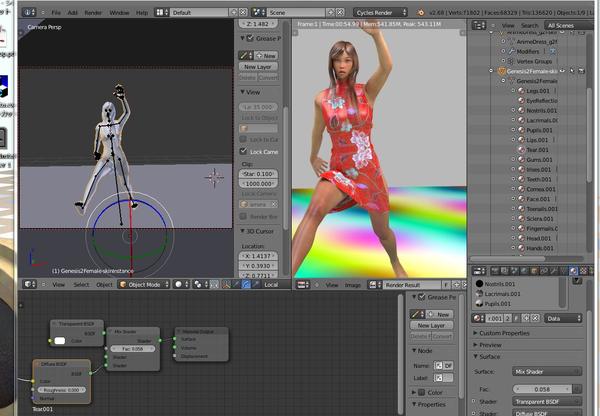
Task: Click the Blender logo icon in the header
Action: 423,13
